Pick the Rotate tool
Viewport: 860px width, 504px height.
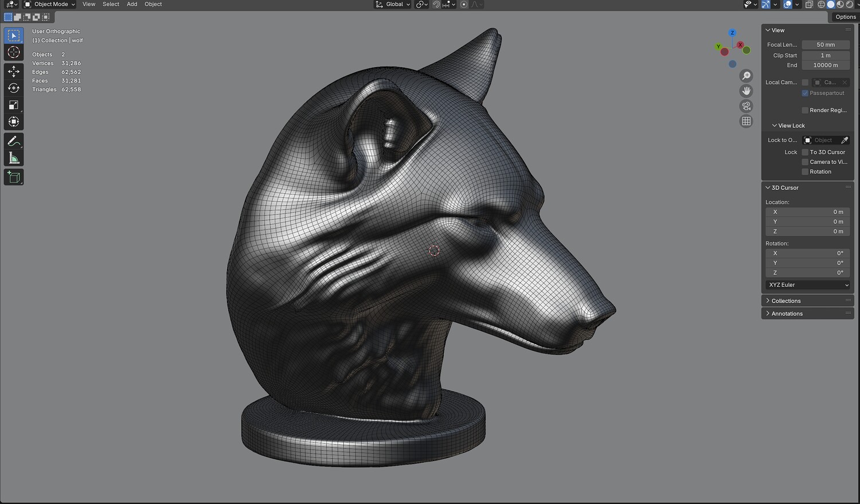coord(14,88)
